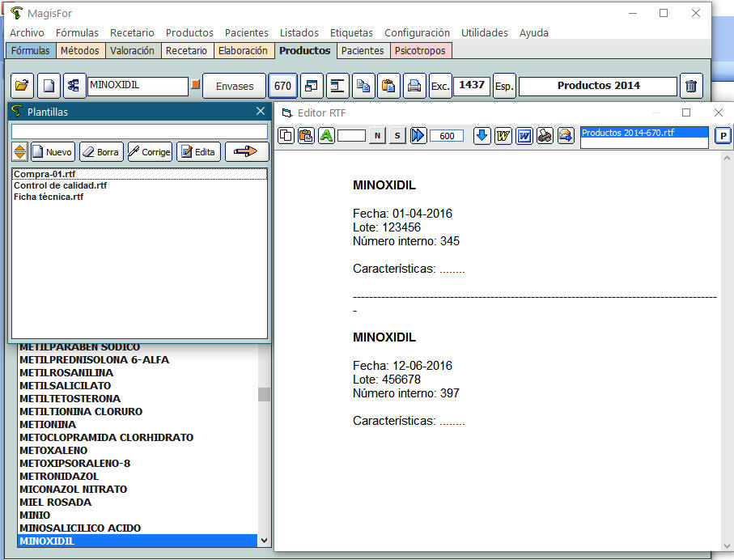Switch to the Psicotropos tab
The width and height of the screenshot is (734, 560).
click(421, 50)
